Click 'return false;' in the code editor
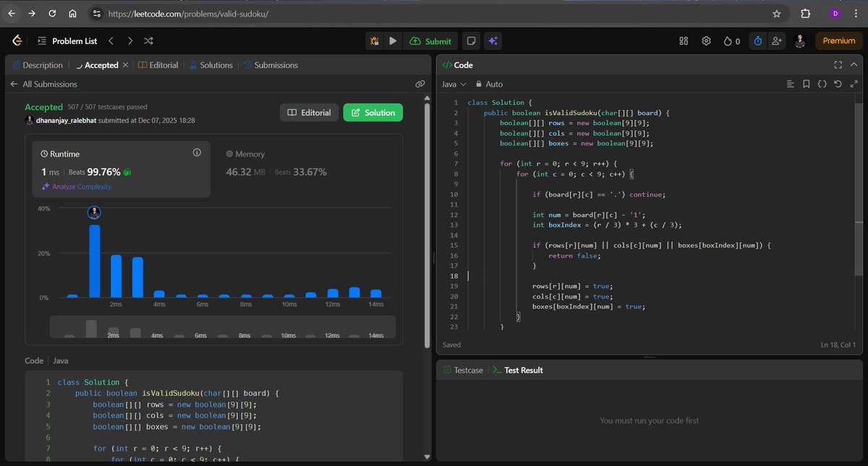 point(574,255)
